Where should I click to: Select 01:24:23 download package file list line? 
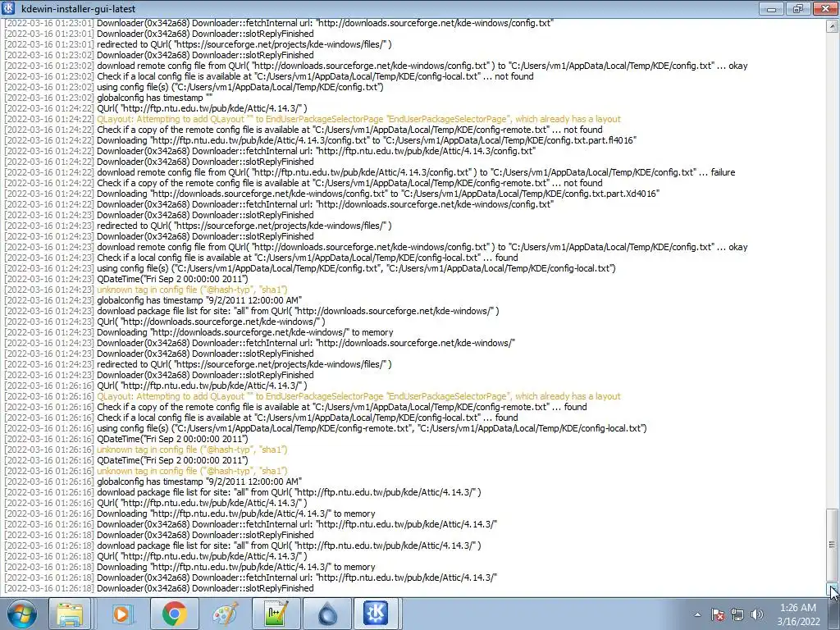(x=252, y=311)
